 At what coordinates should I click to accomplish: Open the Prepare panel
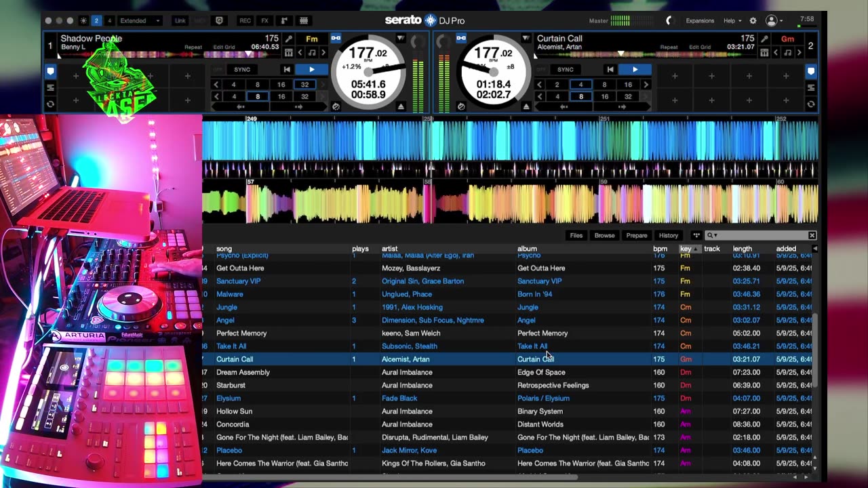coord(637,235)
